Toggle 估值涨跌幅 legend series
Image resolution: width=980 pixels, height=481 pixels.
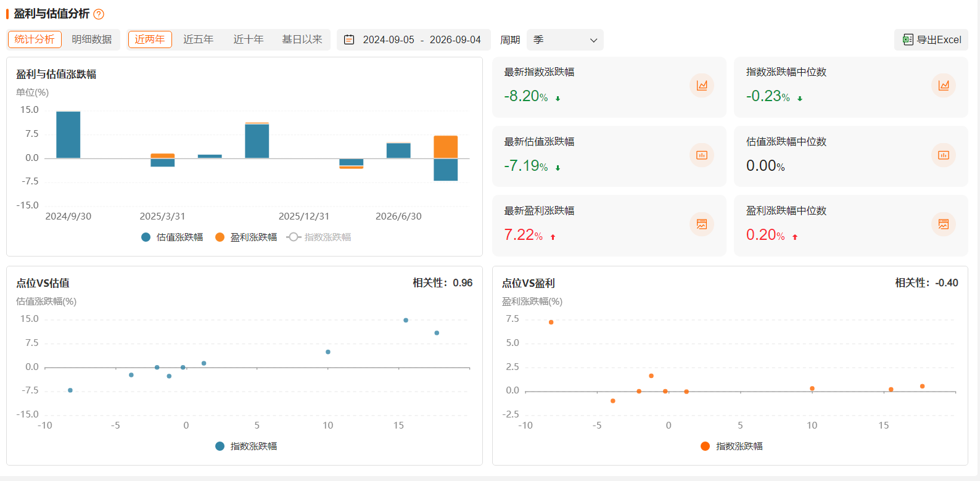click(172, 237)
